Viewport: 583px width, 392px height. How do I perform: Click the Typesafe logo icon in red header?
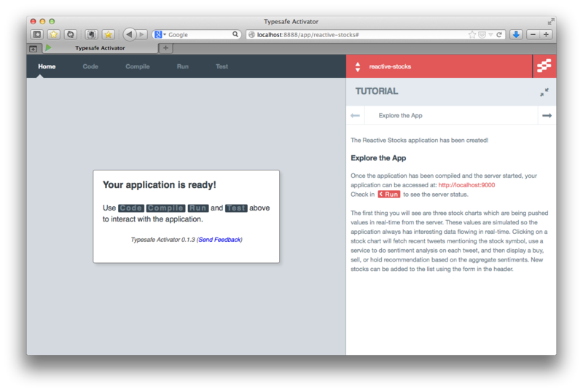[544, 66]
